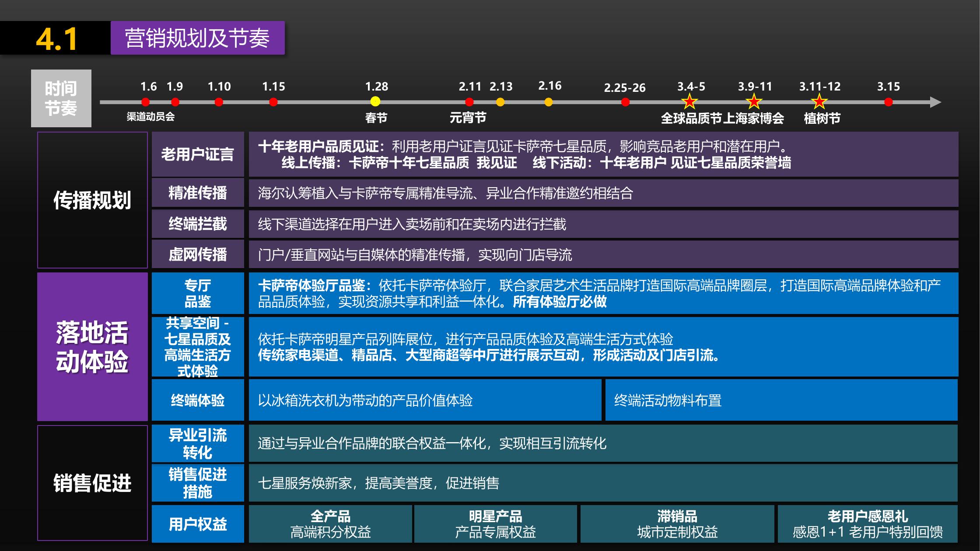Click the red dot under date 2.11
Viewport: 980px width, 551px height.
(469, 102)
